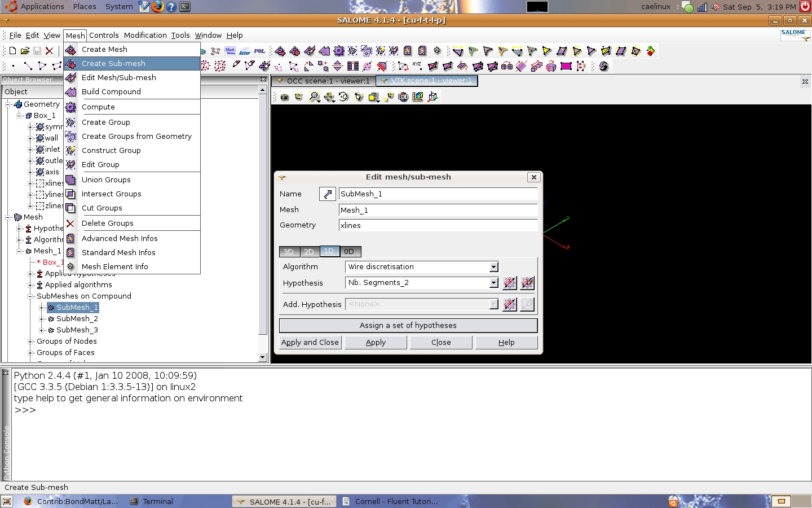Screen dimensions: 812x508
Task: Click the XYZ move node icon
Action: pos(417,66)
